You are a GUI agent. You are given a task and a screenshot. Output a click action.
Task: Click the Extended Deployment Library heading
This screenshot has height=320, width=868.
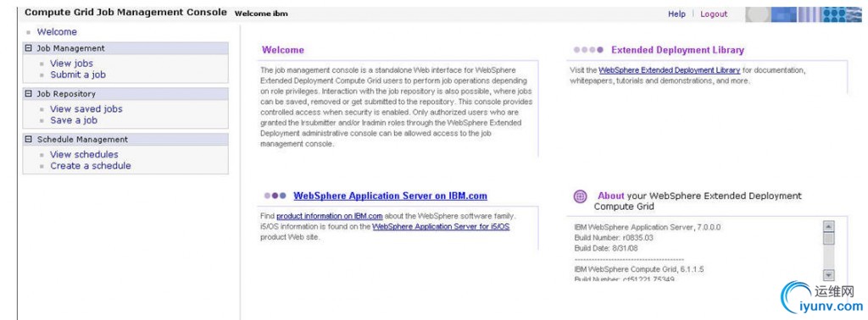click(677, 50)
